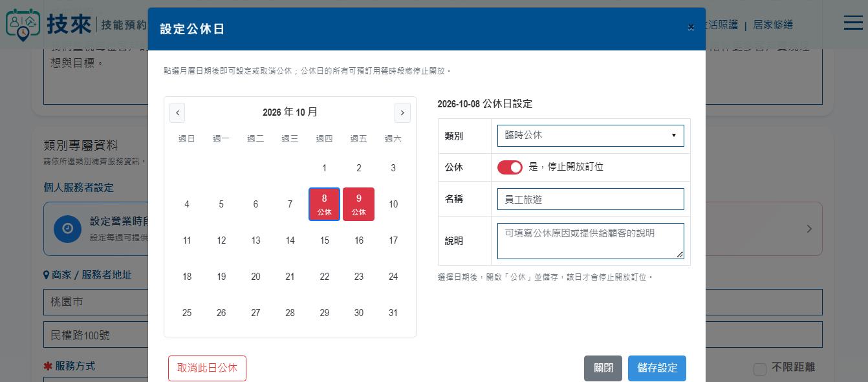The image size is (868, 382).
Task: Select October 26 in calendar
Action: coord(221,313)
